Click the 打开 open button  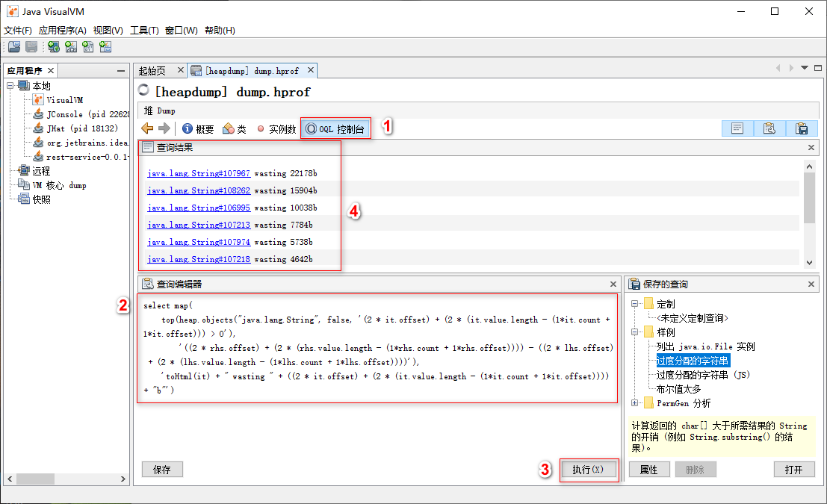(x=794, y=469)
